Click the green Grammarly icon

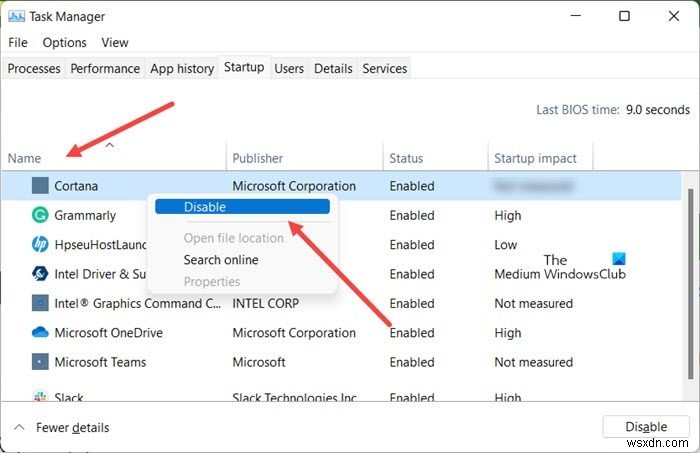coord(40,215)
